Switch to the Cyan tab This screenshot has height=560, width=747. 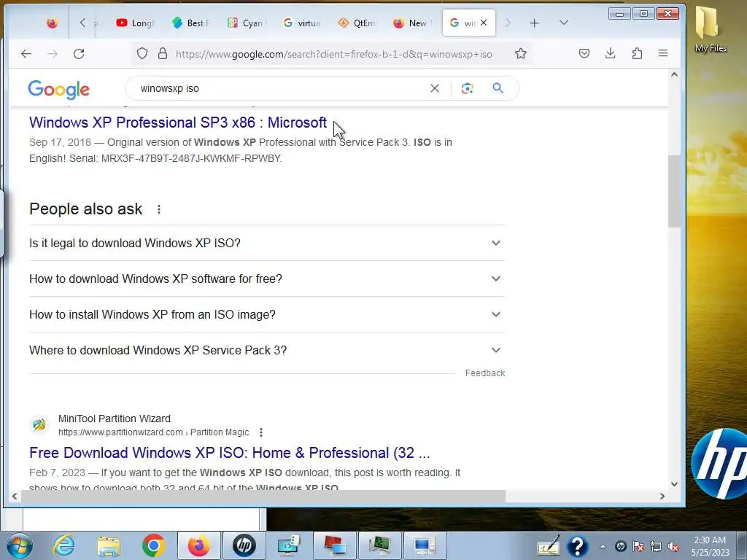point(247,23)
